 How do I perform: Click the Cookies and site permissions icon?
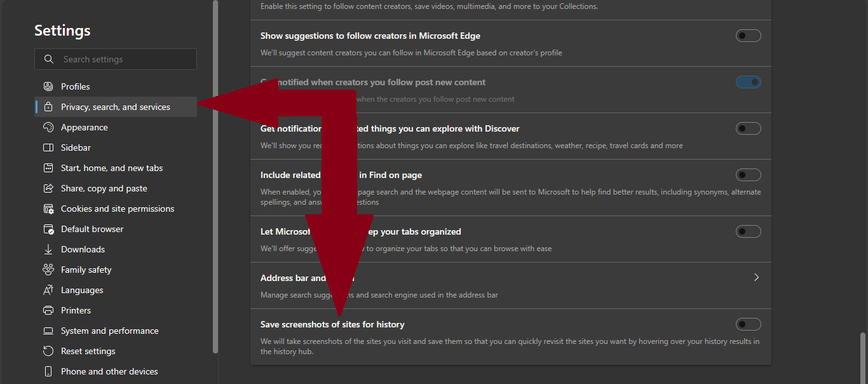coord(48,209)
